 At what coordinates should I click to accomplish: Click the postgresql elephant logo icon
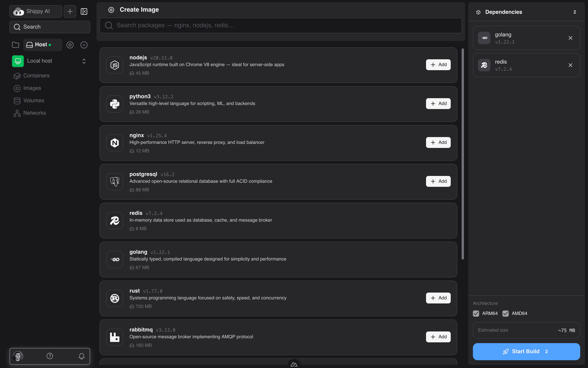[115, 182]
